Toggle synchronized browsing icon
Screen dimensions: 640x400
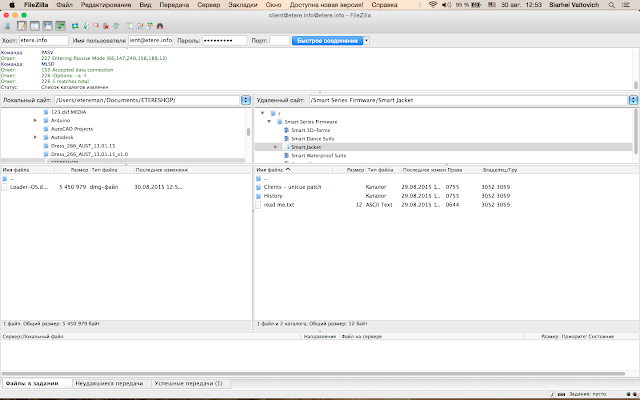[150, 26]
